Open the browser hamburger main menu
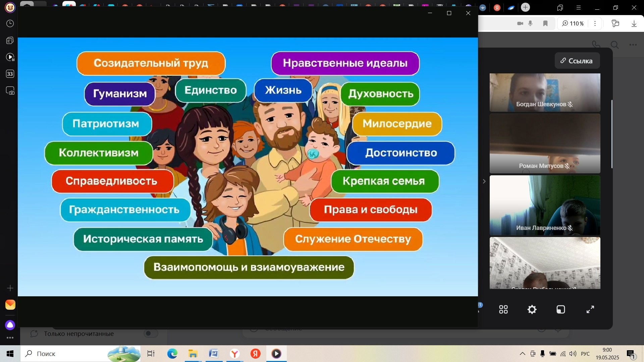 pyautogui.click(x=579, y=7)
